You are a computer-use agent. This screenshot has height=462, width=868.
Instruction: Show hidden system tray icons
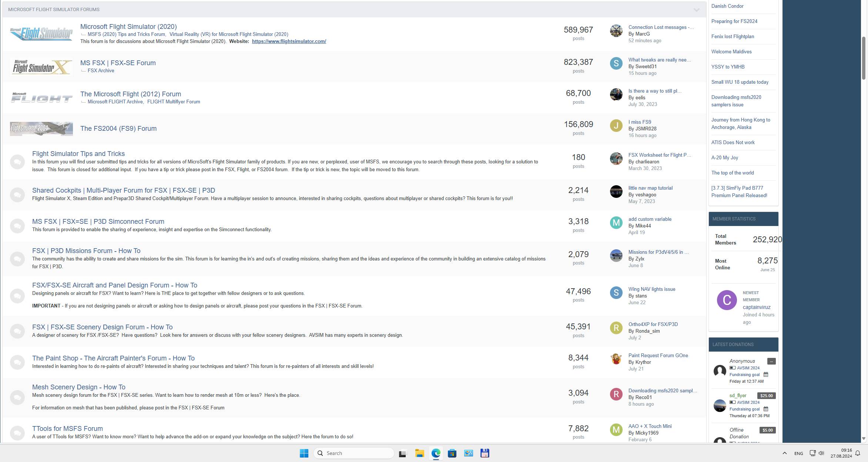pos(784,453)
